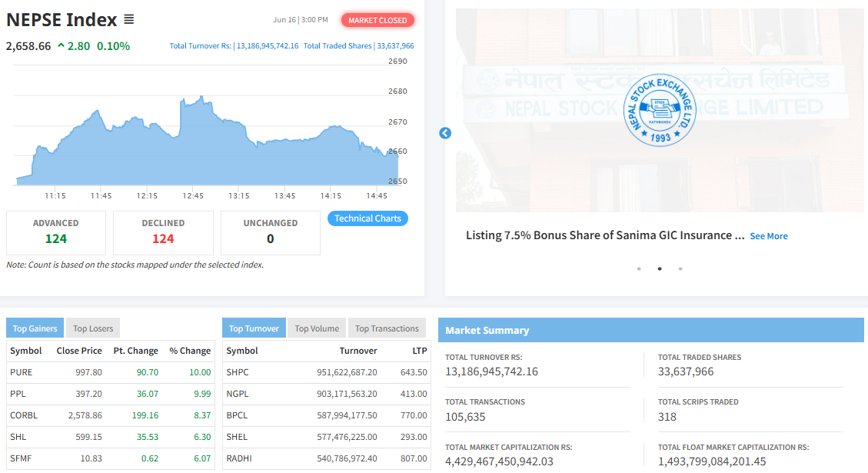Open the NEPSE Index list menu icon
868x473 pixels.
point(128,19)
